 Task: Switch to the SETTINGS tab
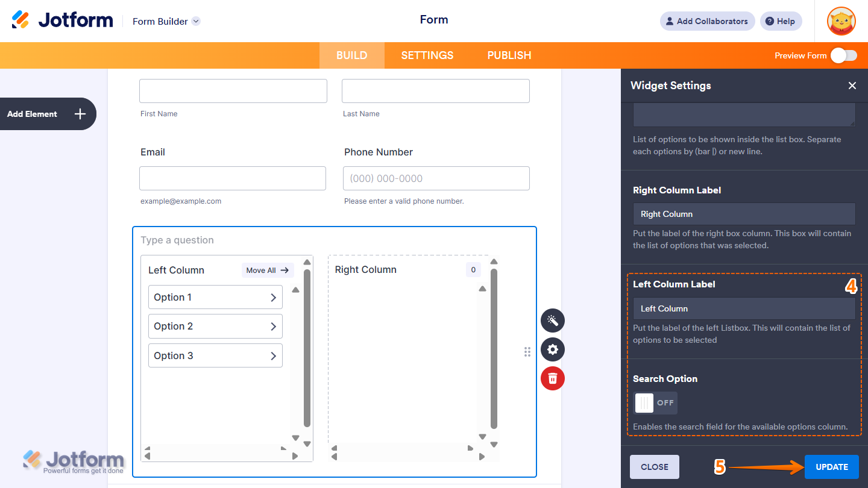click(427, 55)
